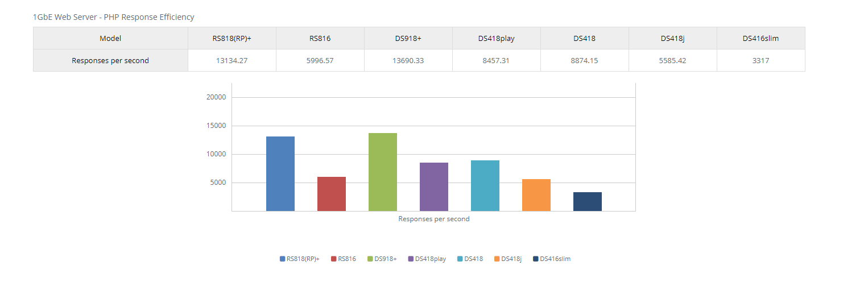This screenshot has width=868, height=290.
Task: Select the red RS816 bar
Action: pyautogui.click(x=332, y=194)
